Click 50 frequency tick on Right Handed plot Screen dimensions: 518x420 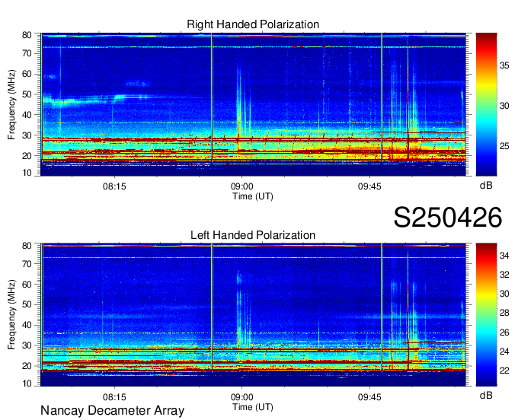(x=27, y=94)
